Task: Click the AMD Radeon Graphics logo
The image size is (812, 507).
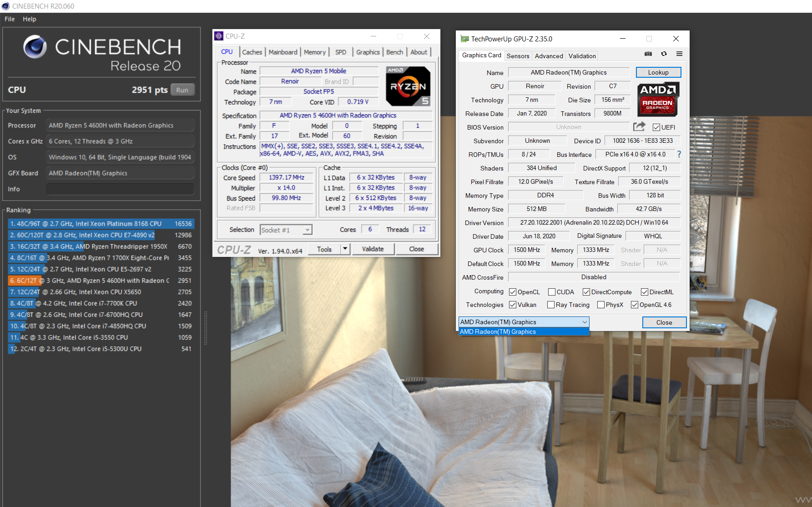Action: click(x=657, y=99)
